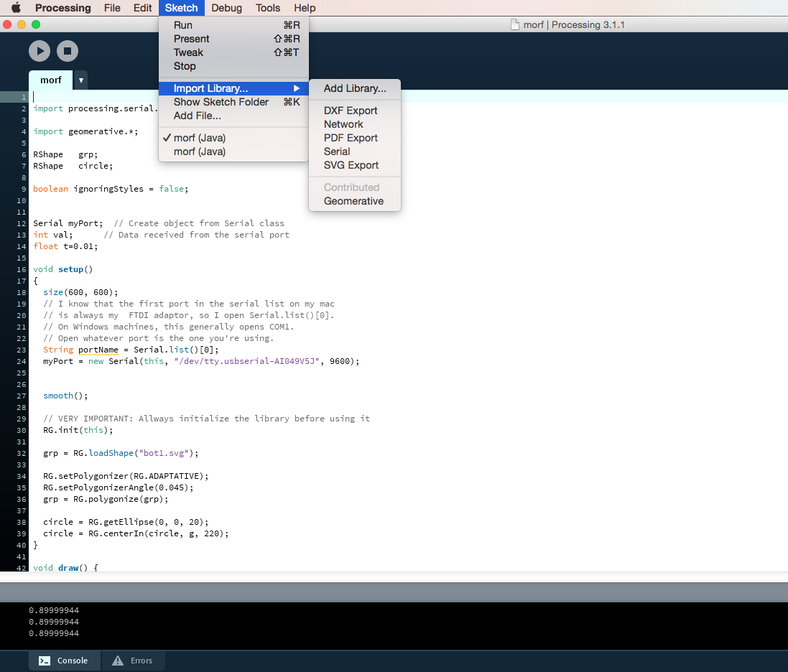Choose Run from the Sketch menu
This screenshot has height=672, width=788.
233,25
